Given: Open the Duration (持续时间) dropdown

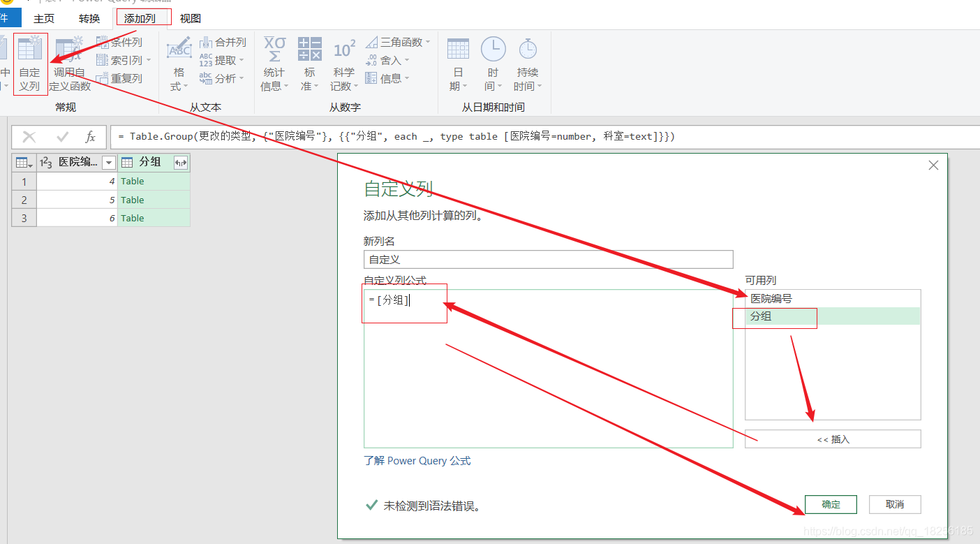Looking at the screenshot, I should tap(528, 64).
